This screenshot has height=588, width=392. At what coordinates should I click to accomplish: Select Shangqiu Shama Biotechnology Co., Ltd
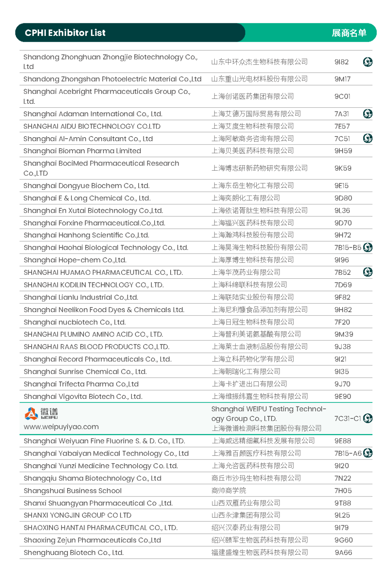coord(92,478)
